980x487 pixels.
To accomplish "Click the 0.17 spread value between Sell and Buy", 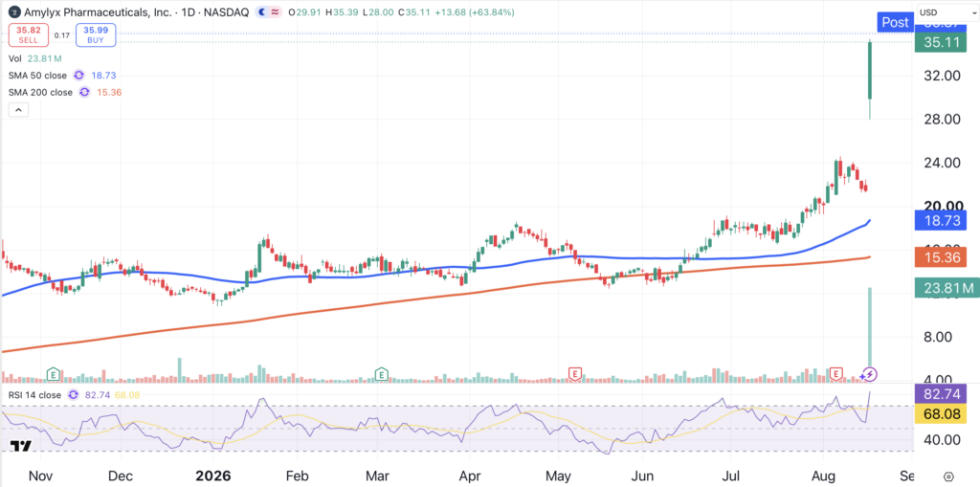I will click(61, 35).
